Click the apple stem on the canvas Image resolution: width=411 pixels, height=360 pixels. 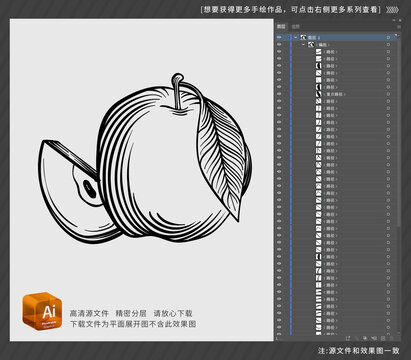click(x=178, y=91)
